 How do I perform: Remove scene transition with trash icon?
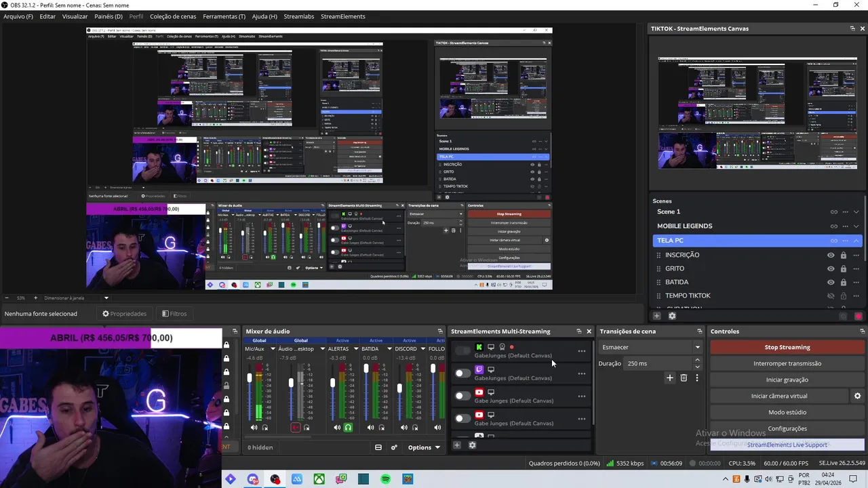click(x=684, y=378)
